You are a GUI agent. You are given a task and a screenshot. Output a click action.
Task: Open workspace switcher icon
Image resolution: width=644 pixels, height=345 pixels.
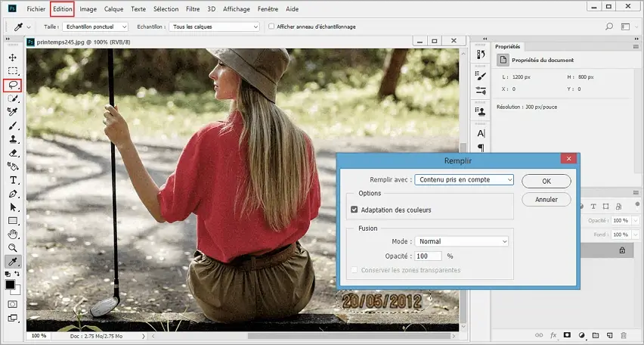pyautogui.click(x=626, y=26)
